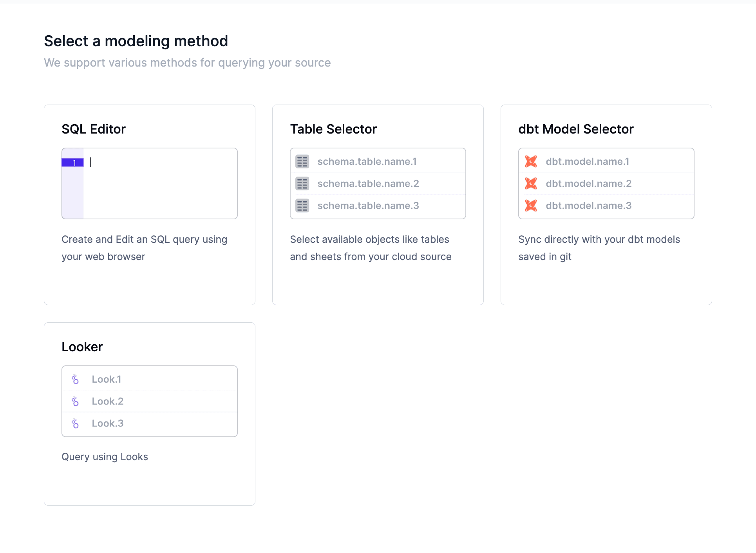Click dbt logo beside dbt.model.name.1

coord(531,161)
